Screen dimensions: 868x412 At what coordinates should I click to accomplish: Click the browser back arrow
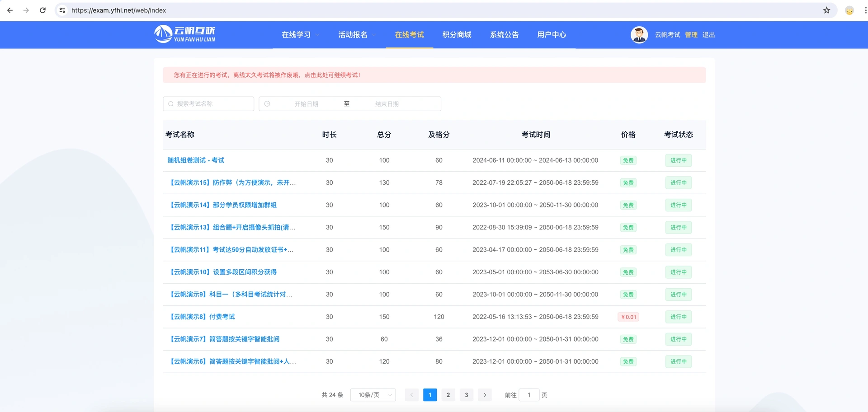click(10, 10)
